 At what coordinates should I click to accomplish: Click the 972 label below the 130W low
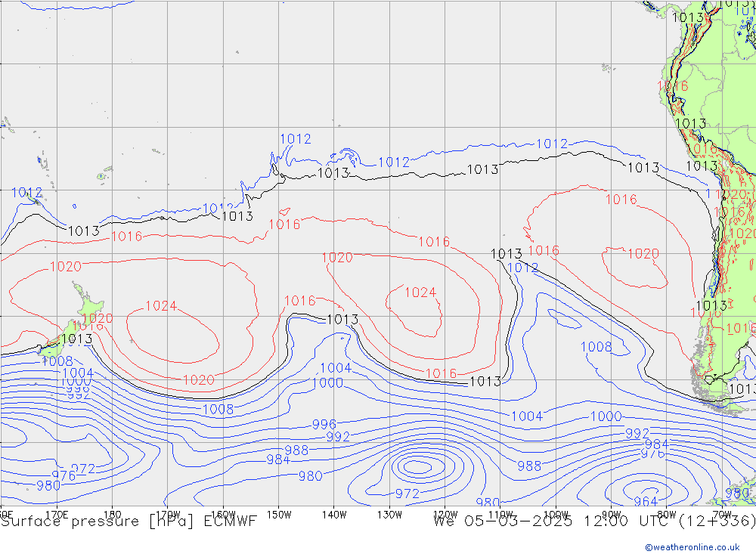[407, 494]
